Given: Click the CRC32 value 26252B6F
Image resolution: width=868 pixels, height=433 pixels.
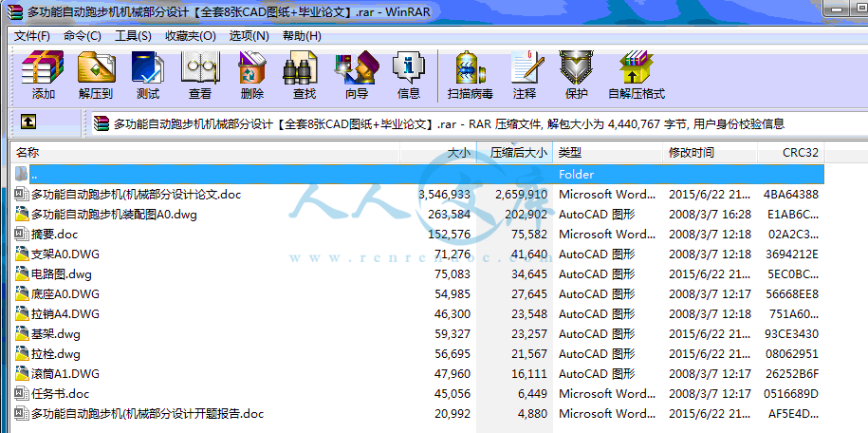Looking at the screenshot, I should (791, 374).
